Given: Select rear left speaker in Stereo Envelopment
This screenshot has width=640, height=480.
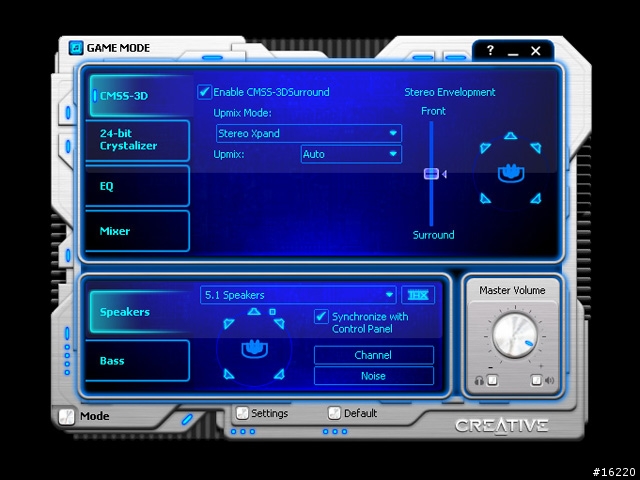Looking at the screenshot, I should [485, 199].
